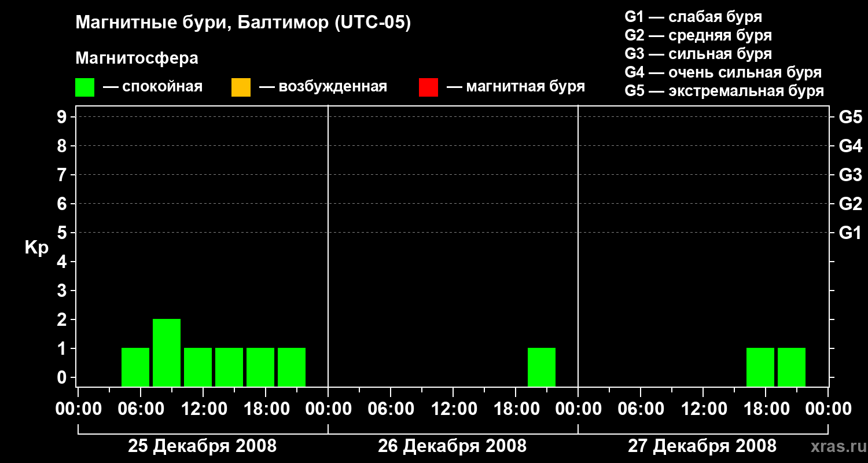Click the Kp axis value 7
Screen dimensions: 868x463
click(63, 175)
